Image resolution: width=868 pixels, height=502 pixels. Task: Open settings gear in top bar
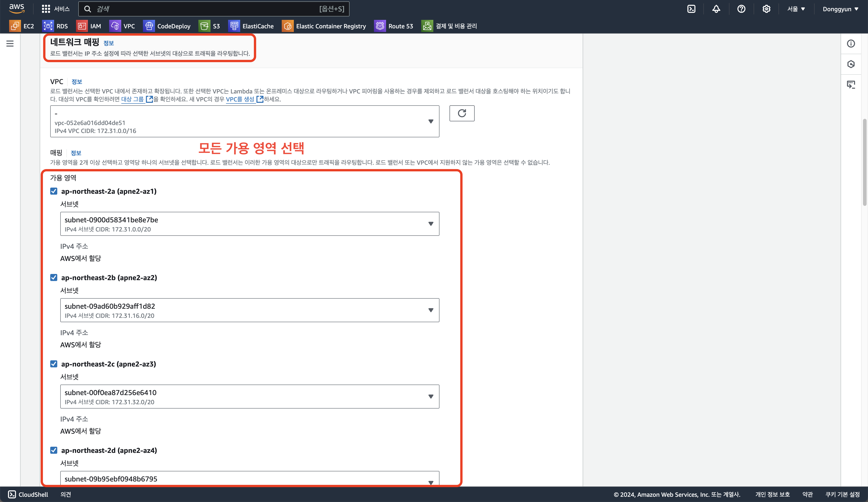[x=766, y=9]
